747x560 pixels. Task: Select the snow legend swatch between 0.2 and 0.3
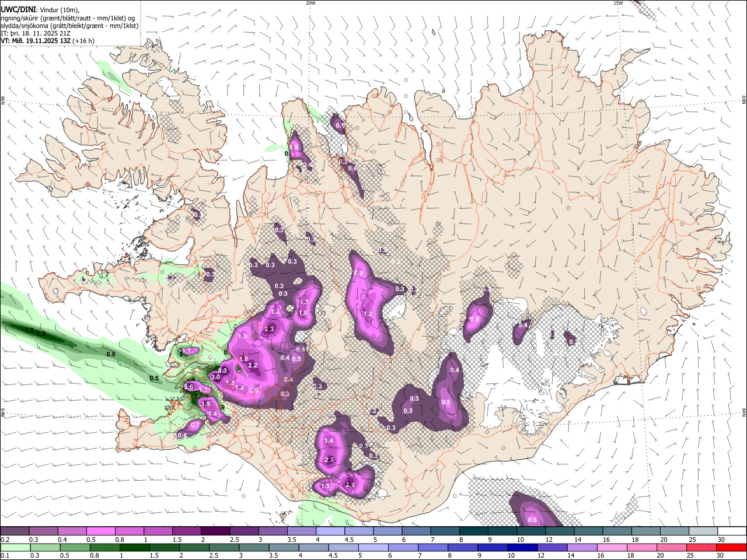[x=15, y=531]
